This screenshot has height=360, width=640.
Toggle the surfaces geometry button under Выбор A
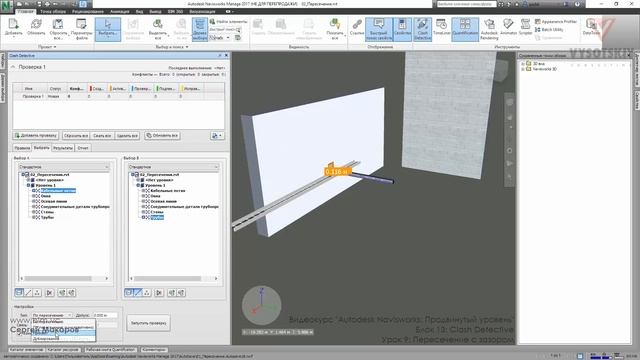pyautogui.click(x=19, y=293)
